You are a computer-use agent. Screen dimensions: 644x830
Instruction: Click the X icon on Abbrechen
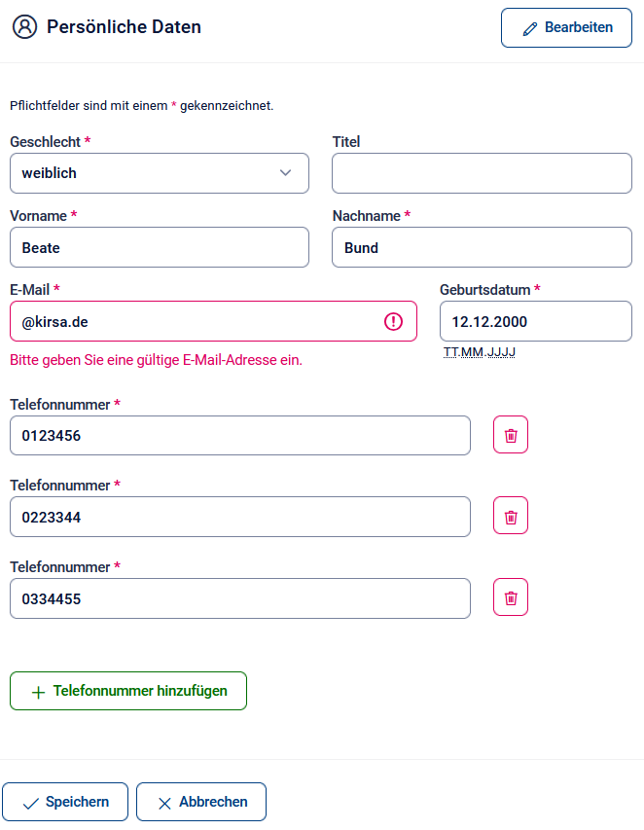point(164,803)
